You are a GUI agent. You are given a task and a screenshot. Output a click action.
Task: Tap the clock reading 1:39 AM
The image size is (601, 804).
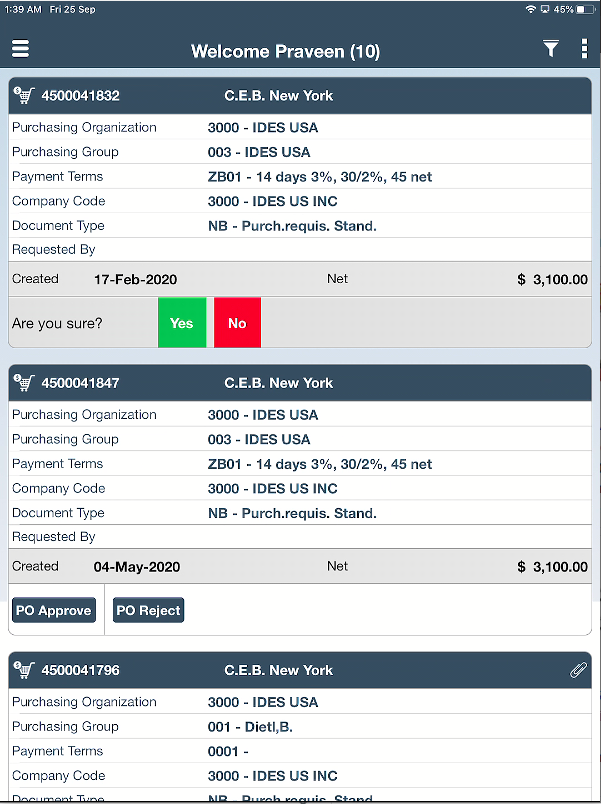tap(23, 9)
